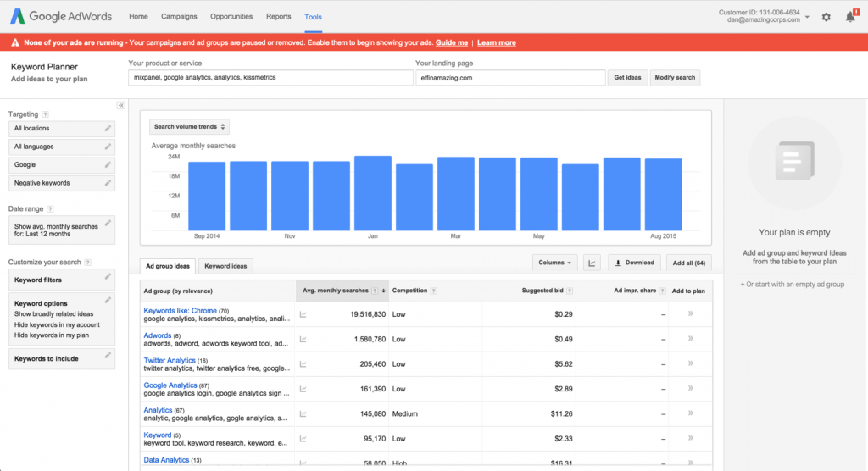Show trend chart for Keywords like: Chrome

303,314
